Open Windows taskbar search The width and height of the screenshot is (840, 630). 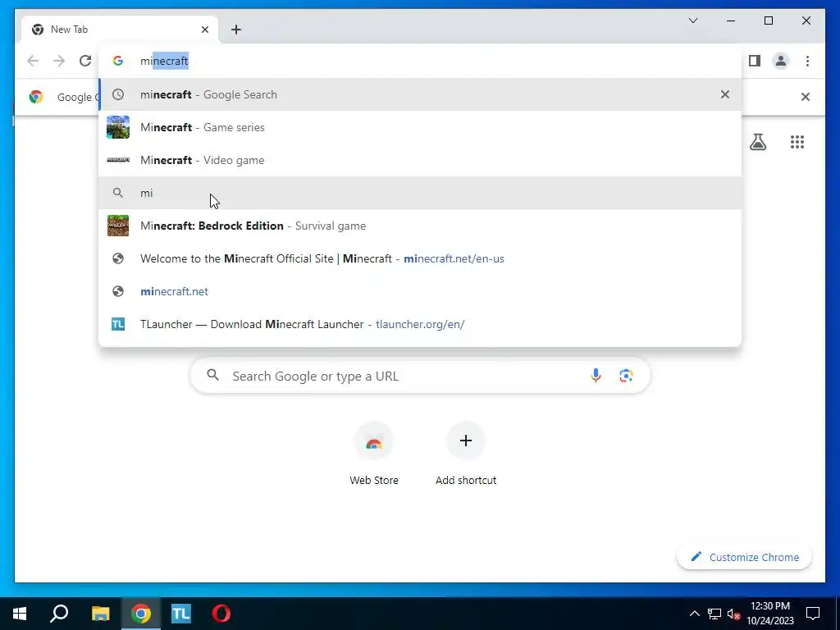click(59, 614)
